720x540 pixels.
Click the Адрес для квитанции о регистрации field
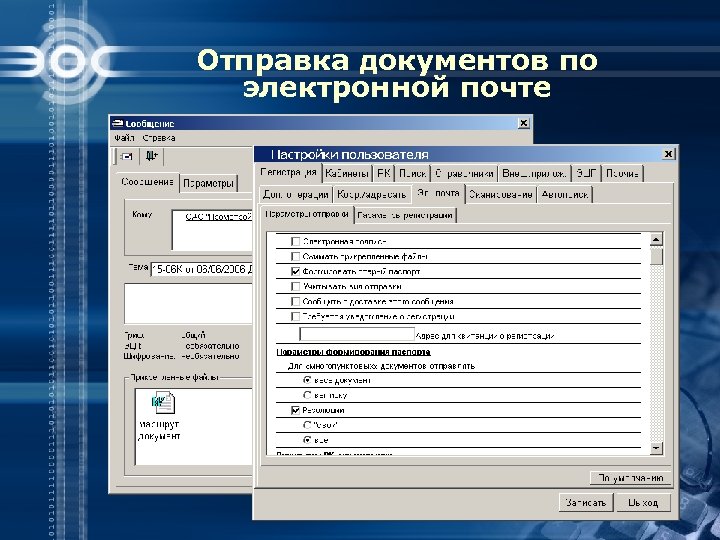point(357,334)
